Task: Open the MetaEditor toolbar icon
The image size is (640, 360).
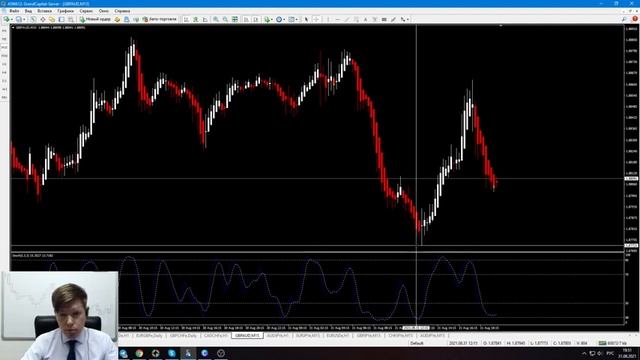Action: click(x=117, y=19)
